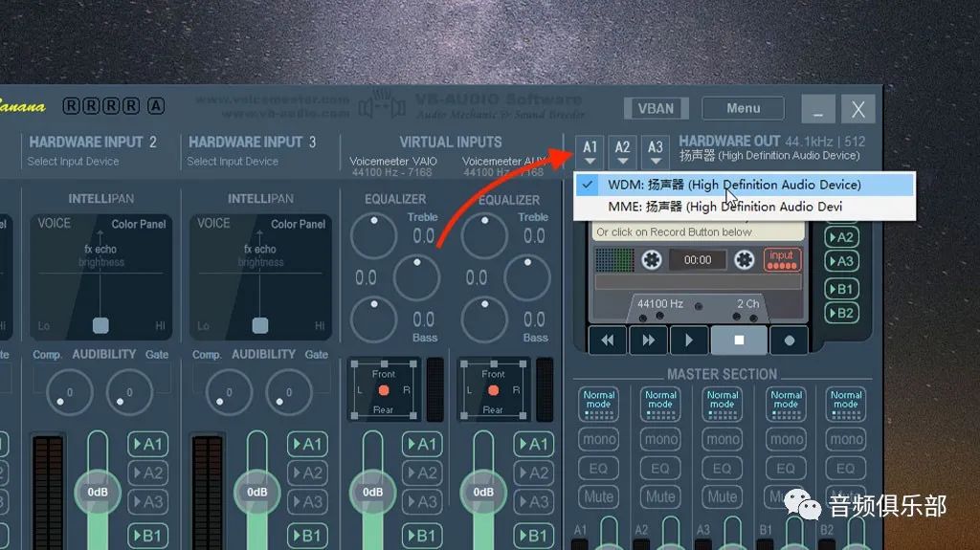Toggle A1 routing on Hardware Input 3
This screenshot has height=550, width=980.
pos(307,445)
